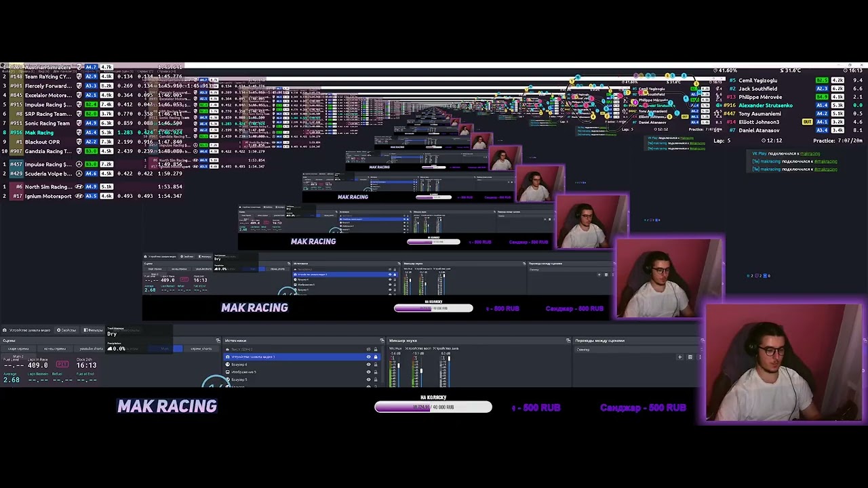Viewport: 868px width, 488px height.
Task: Click the image icon next to Изображение 5
Action: click(228, 372)
